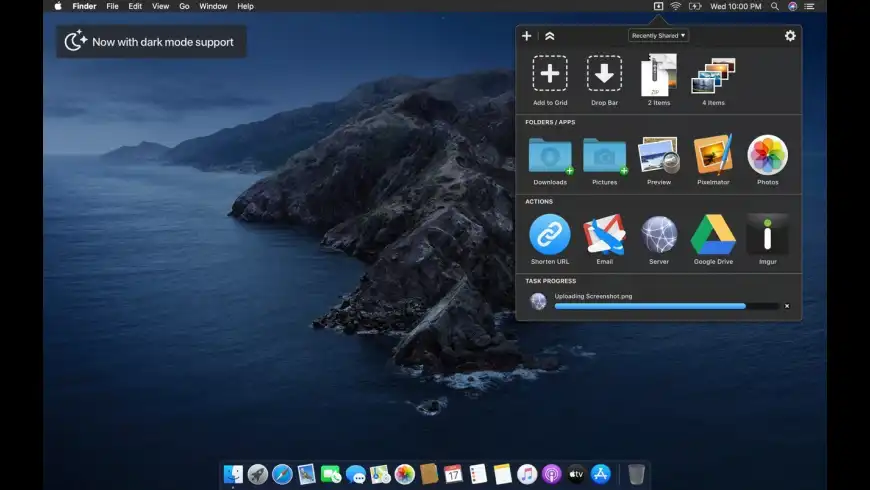Click the Imgur upload action
This screenshot has height=490, width=870.
pos(767,235)
